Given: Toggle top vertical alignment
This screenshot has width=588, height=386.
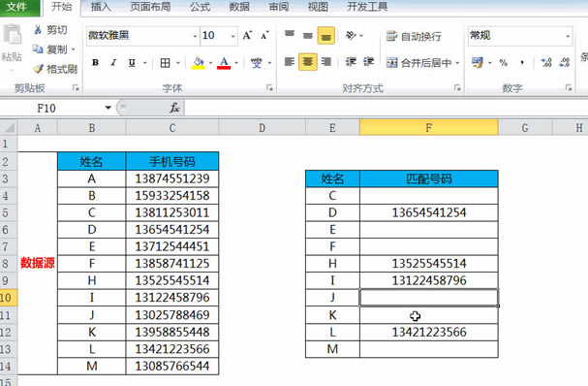Looking at the screenshot, I should coord(290,35).
